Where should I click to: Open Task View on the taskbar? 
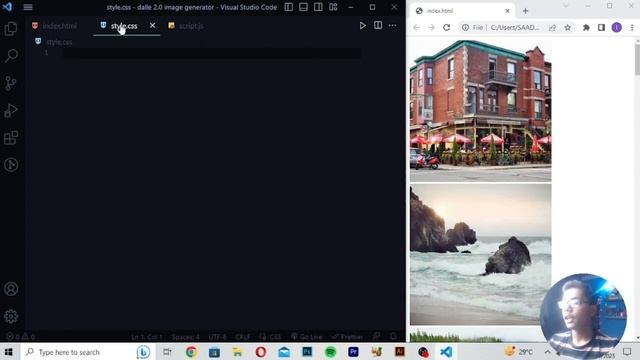167,352
